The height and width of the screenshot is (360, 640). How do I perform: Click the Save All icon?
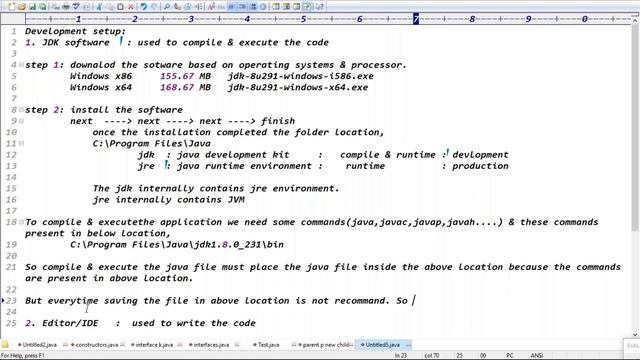(42, 7)
